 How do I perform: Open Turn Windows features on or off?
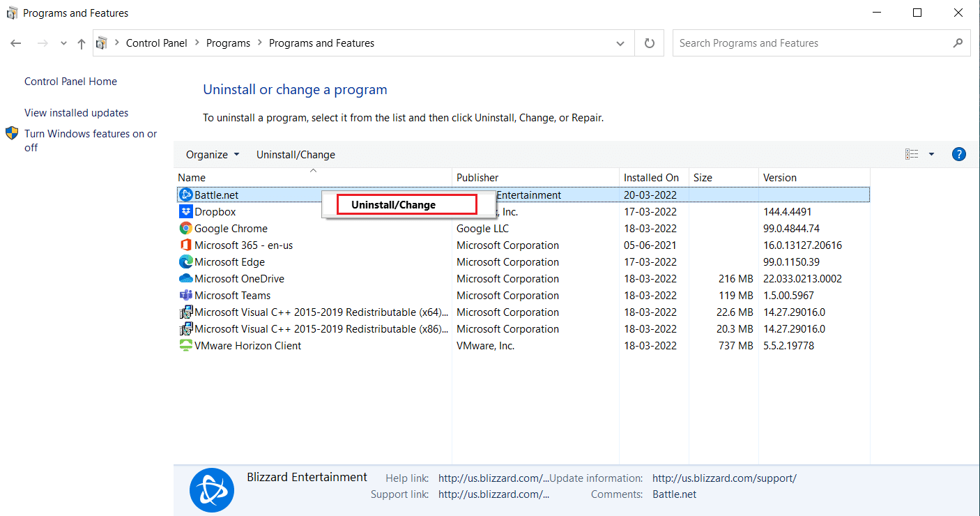click(91, 140)
